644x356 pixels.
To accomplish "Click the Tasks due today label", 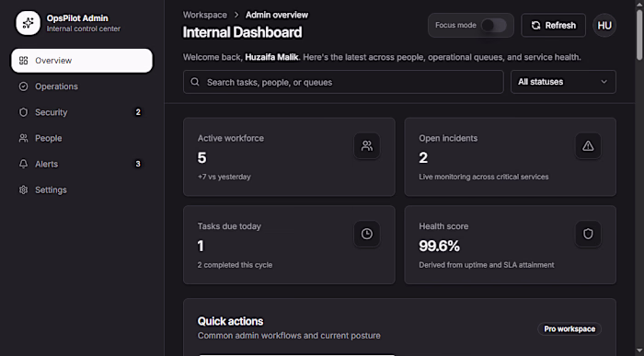I will coord(229,226).
